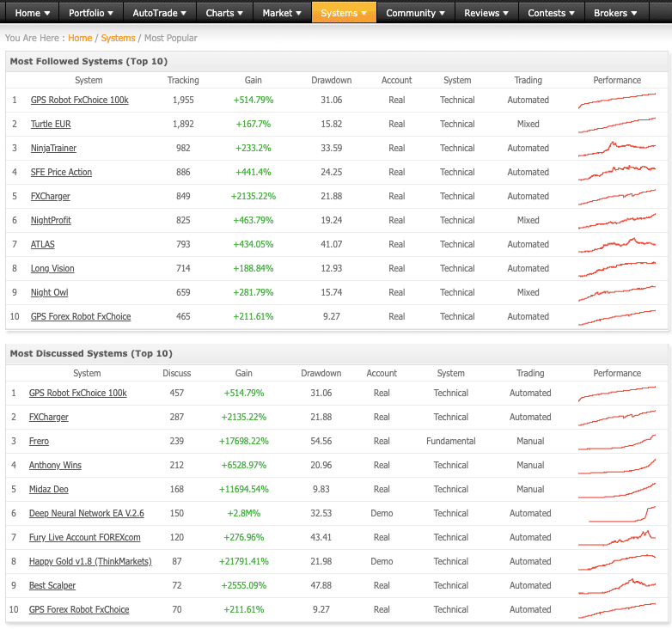Open Happy Gold v1.8 (ThinkMarkets) system

click(x=90, y=561)
